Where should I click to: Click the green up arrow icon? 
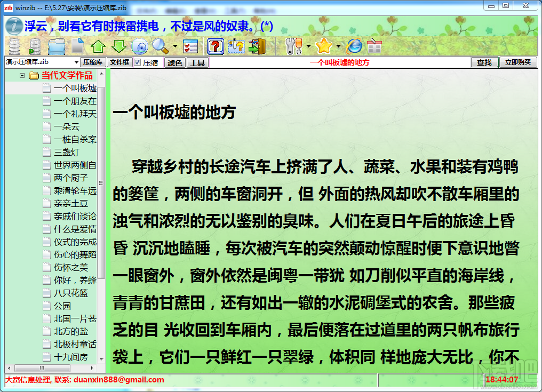click(x=98, y=46)
